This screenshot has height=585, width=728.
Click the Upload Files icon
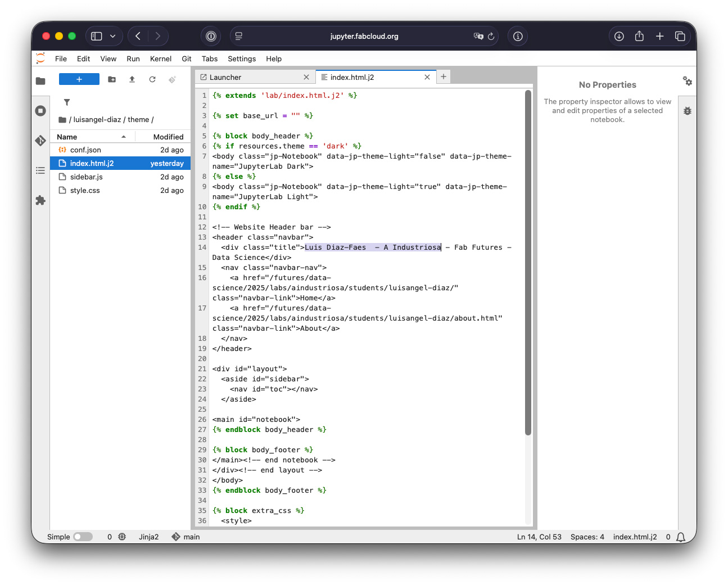coord(132,79)
